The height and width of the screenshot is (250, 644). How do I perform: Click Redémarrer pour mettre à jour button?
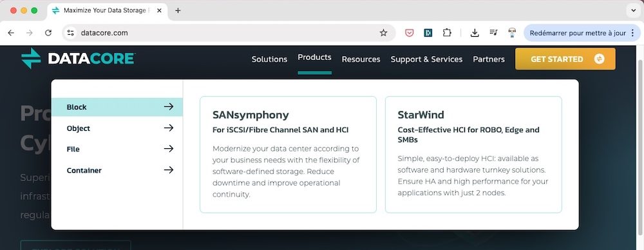[x=582, y=33]
